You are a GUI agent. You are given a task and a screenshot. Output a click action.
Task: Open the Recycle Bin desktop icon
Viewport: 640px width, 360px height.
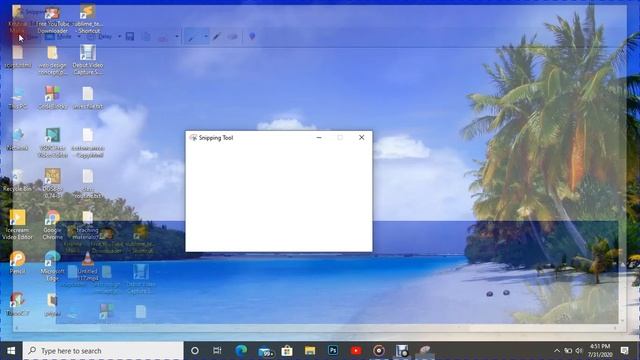[18, 180]
